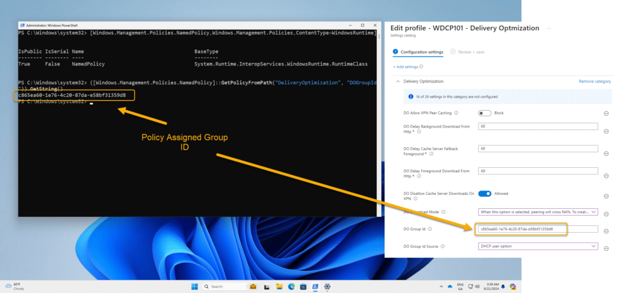Click the DO Delay Cache Server Fallback Foreground field
The image size is (644, 293).
coord(538,148)
